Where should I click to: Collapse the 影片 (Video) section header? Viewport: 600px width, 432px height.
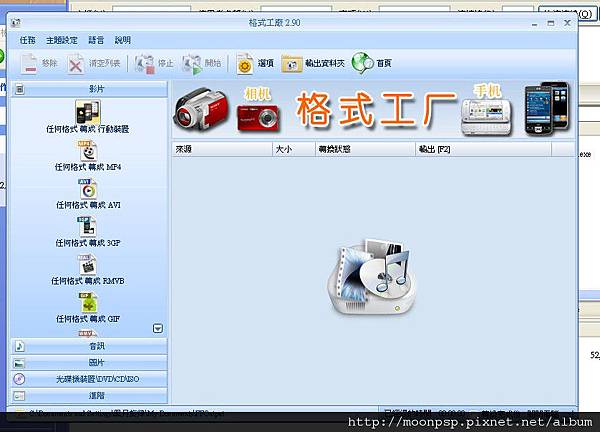click(x=90, y=89)
